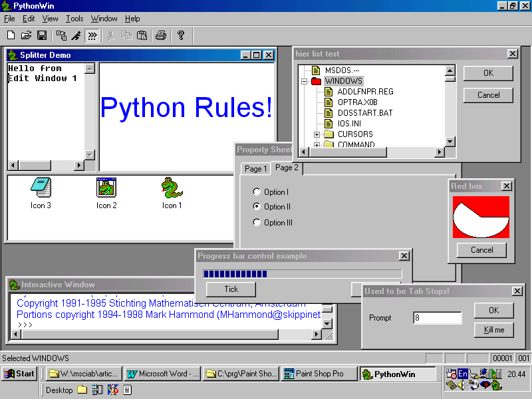532x399 pixels.
Task: Click the MSDOS file icon in tree
Action: (316, 70)
